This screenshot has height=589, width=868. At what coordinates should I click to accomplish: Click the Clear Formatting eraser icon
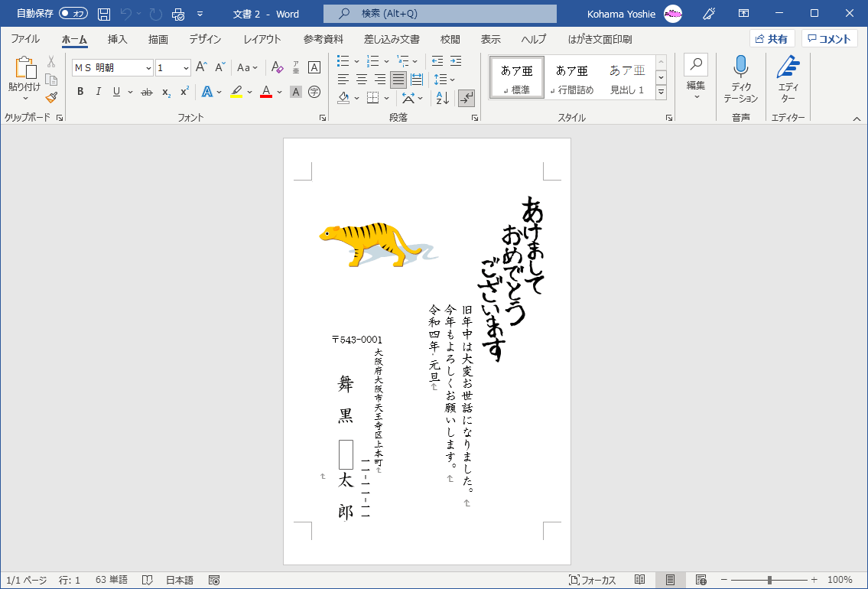click(278, 67)
